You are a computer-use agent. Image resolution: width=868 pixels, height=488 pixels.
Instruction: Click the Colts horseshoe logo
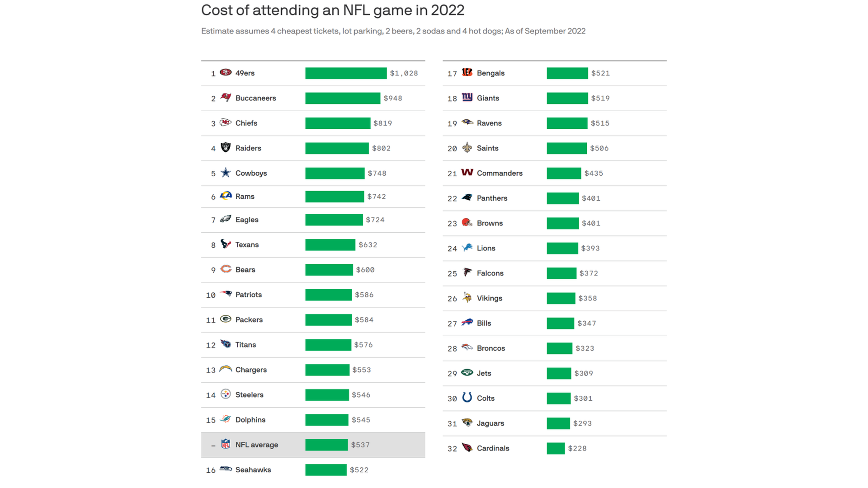[x=467, y=398]
